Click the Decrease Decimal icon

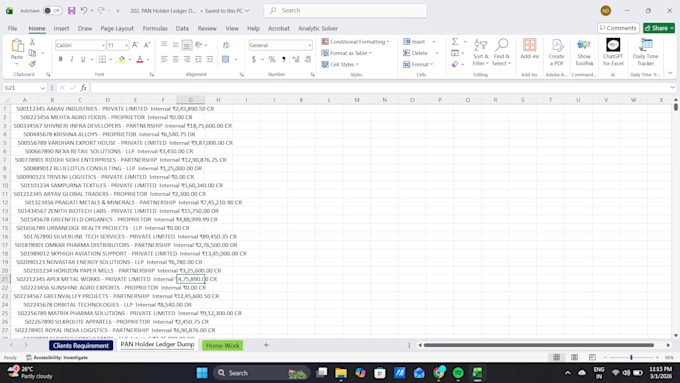[307, 59]
